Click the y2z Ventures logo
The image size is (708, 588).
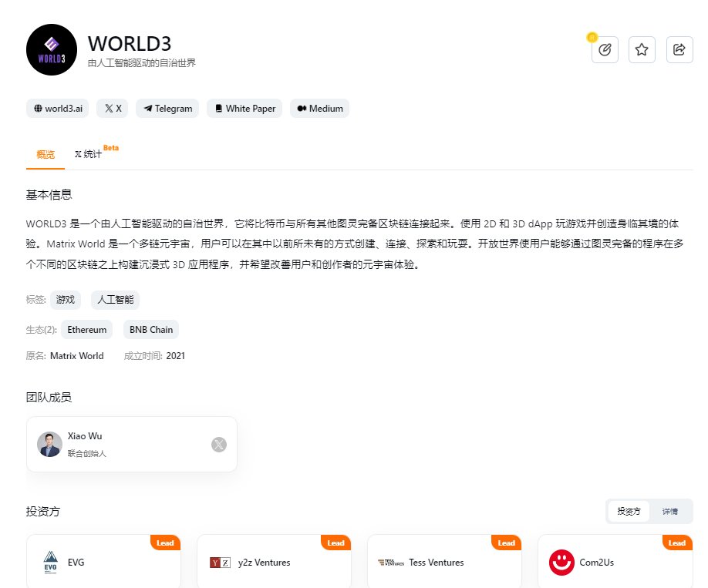[221, 563]
